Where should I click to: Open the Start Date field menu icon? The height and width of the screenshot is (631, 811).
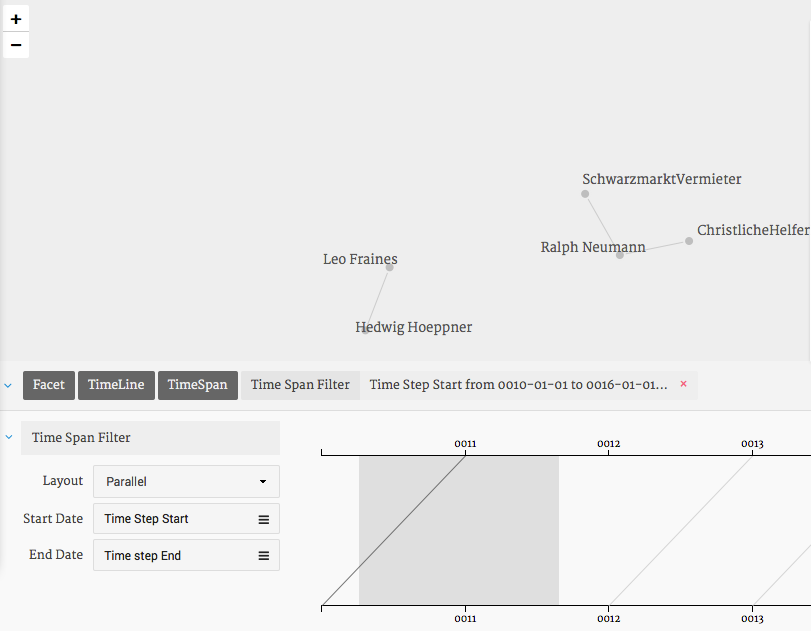264,519
